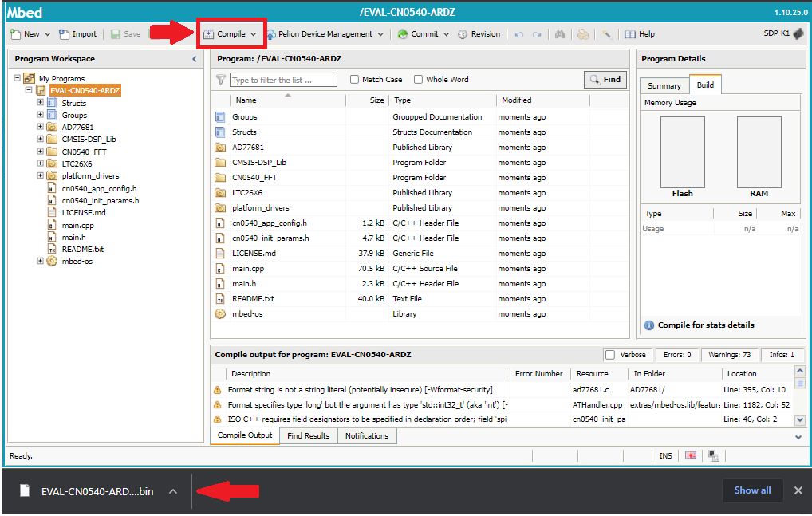This screenshot has width=812, height=516.
Task: Click the Import toolbar button
Action: (77, 34)
